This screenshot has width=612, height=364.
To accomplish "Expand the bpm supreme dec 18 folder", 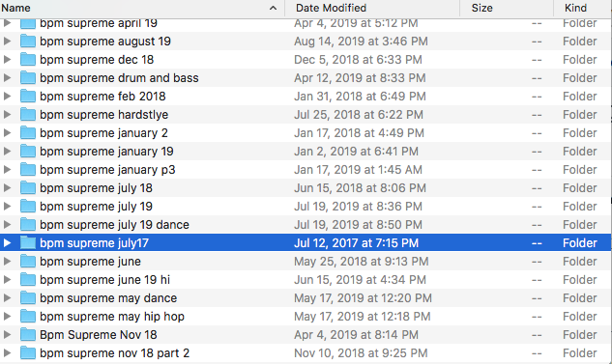I will tap(7, 59).
